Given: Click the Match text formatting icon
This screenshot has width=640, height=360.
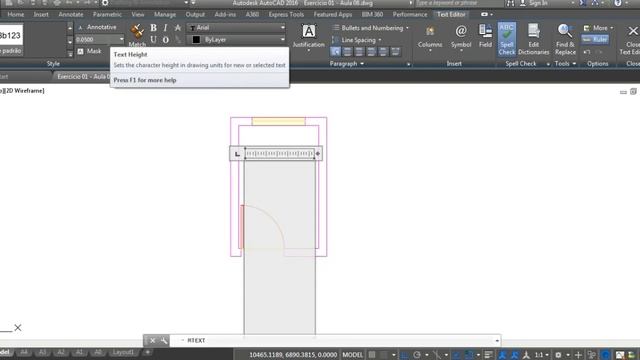Looking at the screenshot, I should (x=137, y=31).
